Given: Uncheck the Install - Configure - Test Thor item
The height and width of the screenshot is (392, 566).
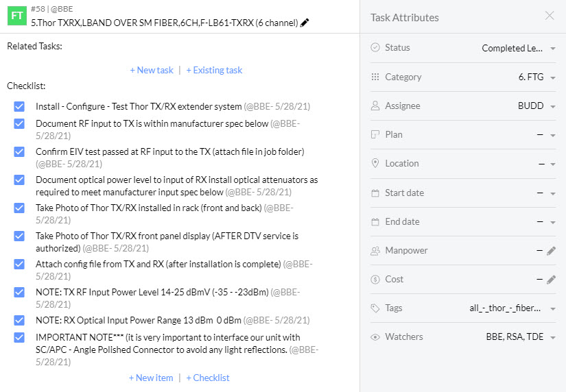Looking at the screenshot, I should tap(19, 107).
